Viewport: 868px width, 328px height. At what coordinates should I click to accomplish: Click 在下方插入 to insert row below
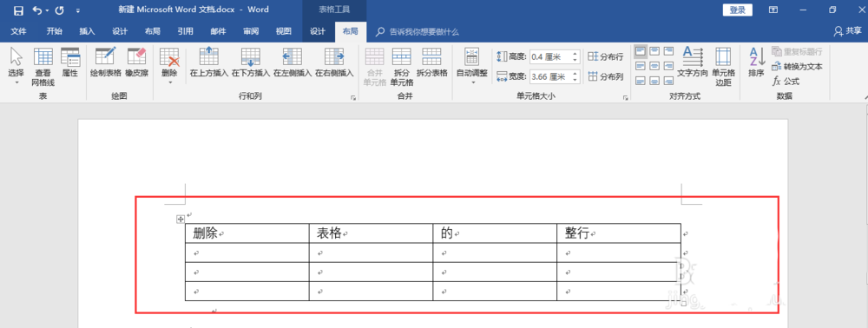250,62
